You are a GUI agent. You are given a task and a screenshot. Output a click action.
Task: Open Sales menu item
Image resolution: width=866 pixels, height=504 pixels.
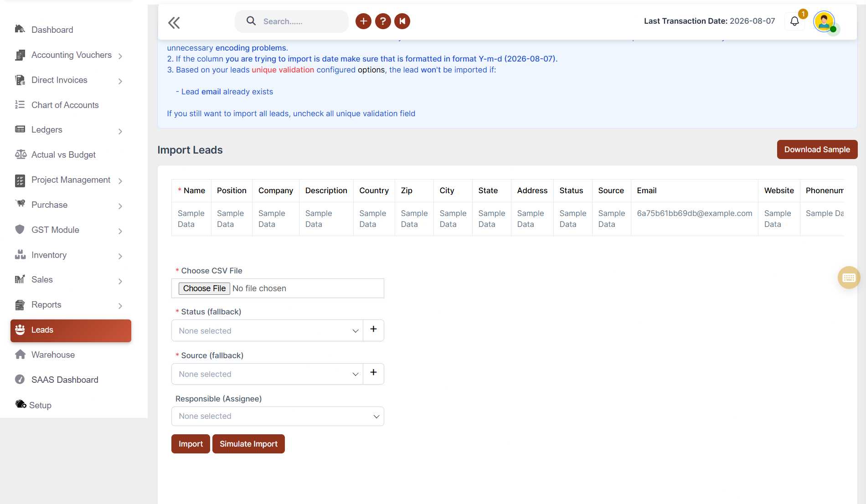click(x=71, y=280)
